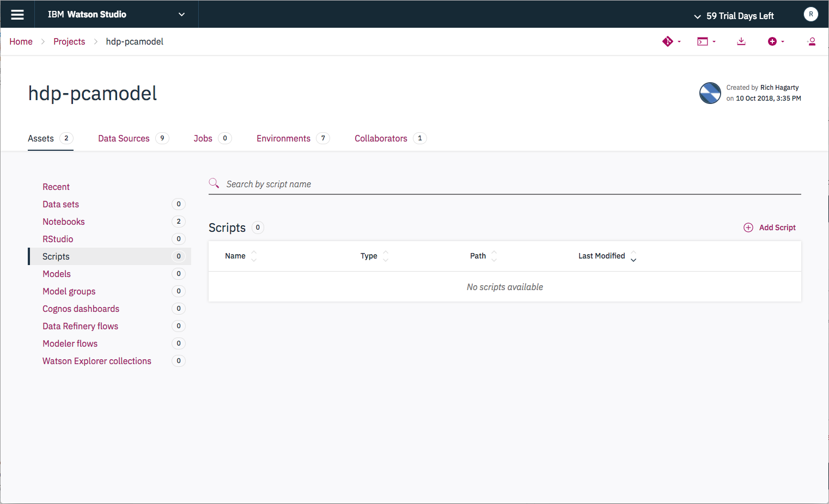Open the user avatar 'R' menu

(810, 14)
